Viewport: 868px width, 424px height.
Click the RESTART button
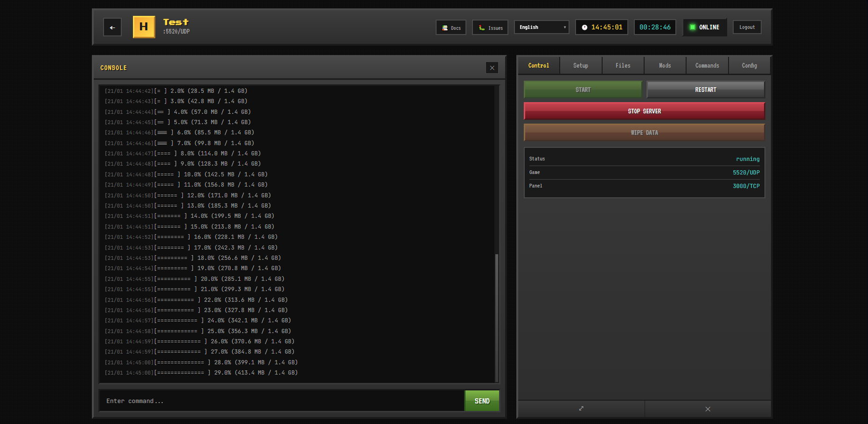pos(705,90)
